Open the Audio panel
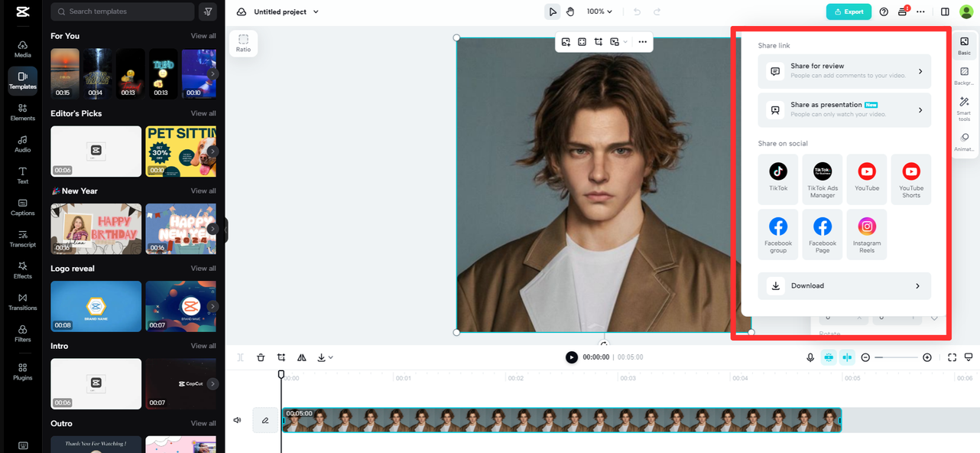Screen dimensions: 980x453 (22, 144)
